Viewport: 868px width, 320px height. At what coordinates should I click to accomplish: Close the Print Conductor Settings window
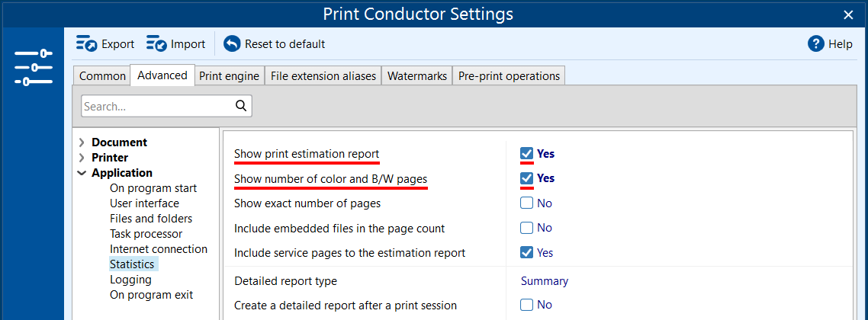pyautogui.click(x=848, y=14)
